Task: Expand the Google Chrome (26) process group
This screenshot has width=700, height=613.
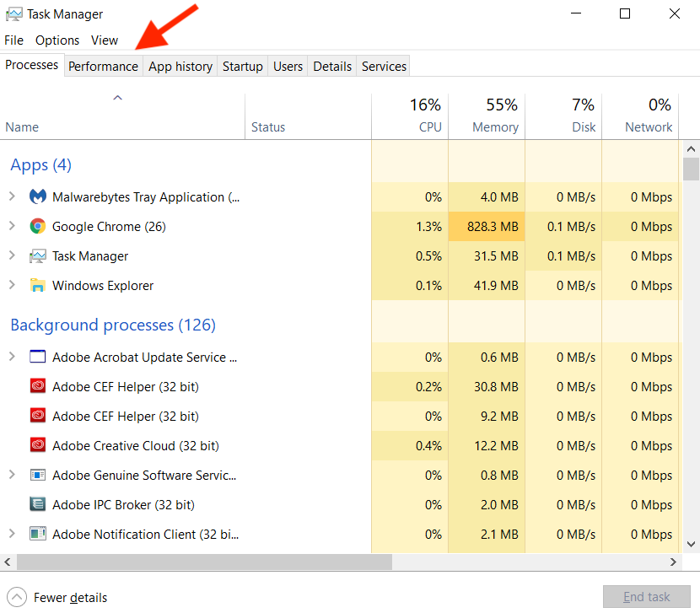Action: pyautogui.click(x=12, y=226)
